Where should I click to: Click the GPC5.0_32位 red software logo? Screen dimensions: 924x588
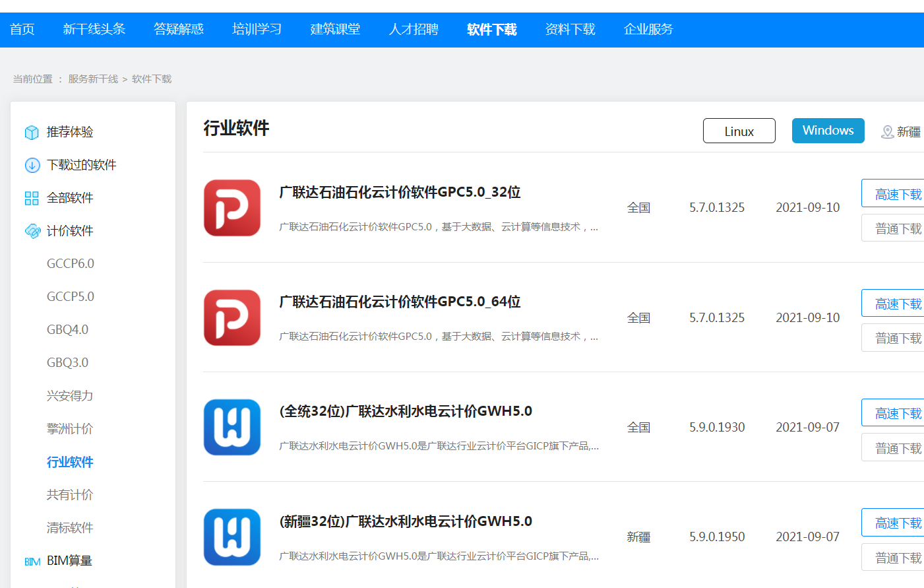[232, 208]
